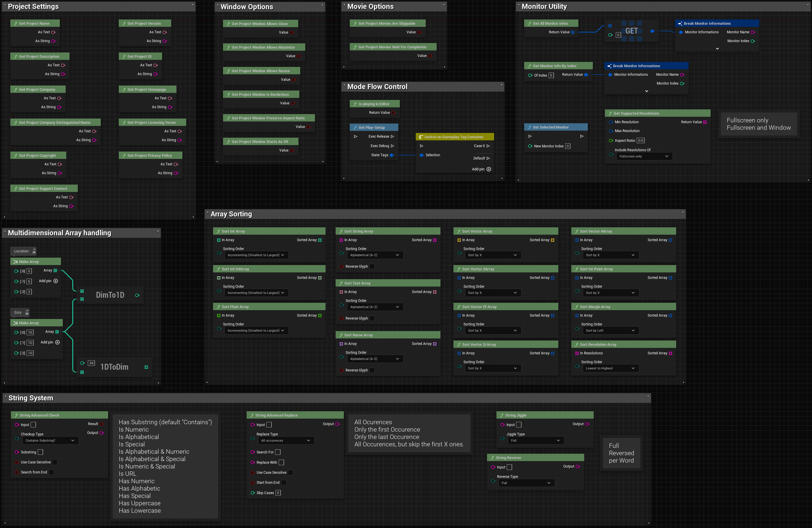The width and height of the screenshot is (812, 528).
Task: Click Add pin icon on Size Make Array
Action: (57, 342)
